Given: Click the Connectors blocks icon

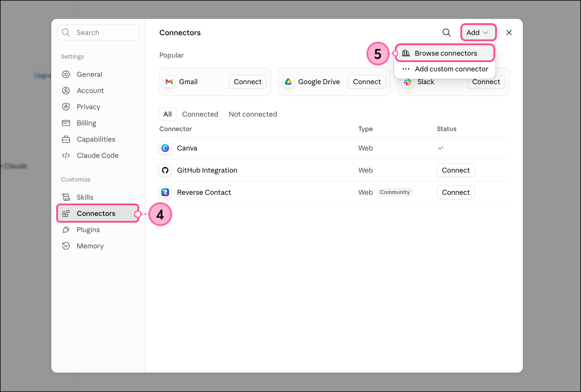Looking at the screenshot, I should click(x=66, y=213).
